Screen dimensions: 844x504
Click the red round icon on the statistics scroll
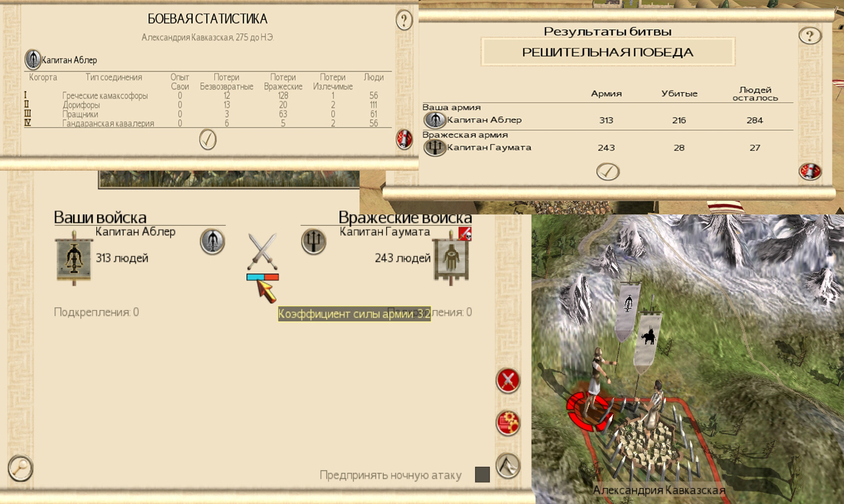(x=404, y=139)
